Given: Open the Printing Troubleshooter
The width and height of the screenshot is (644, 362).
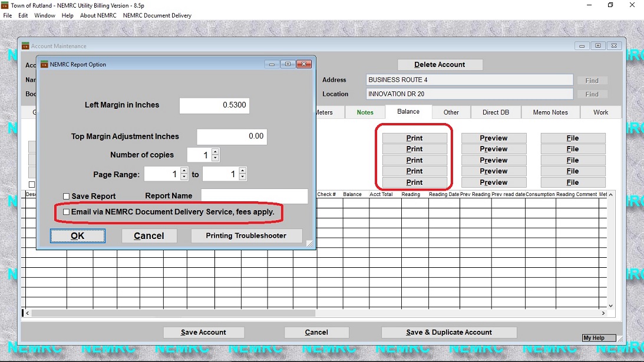Looking at the screenshot, I should tap(246, 236).
